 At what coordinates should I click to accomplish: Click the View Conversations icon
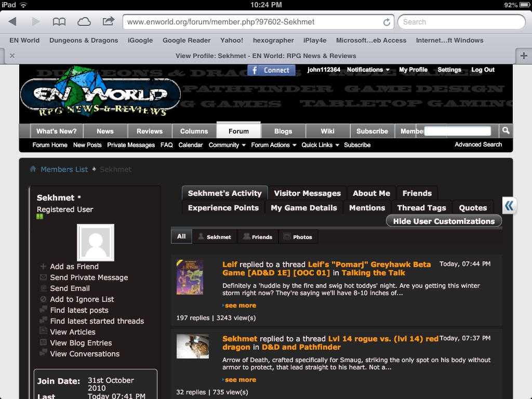click(x=43, y=353)
